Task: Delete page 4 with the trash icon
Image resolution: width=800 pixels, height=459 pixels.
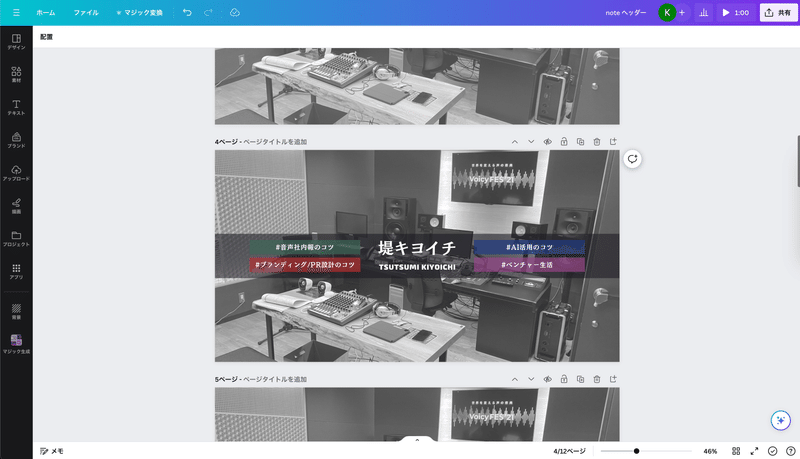Action: (x=596, y=142)
